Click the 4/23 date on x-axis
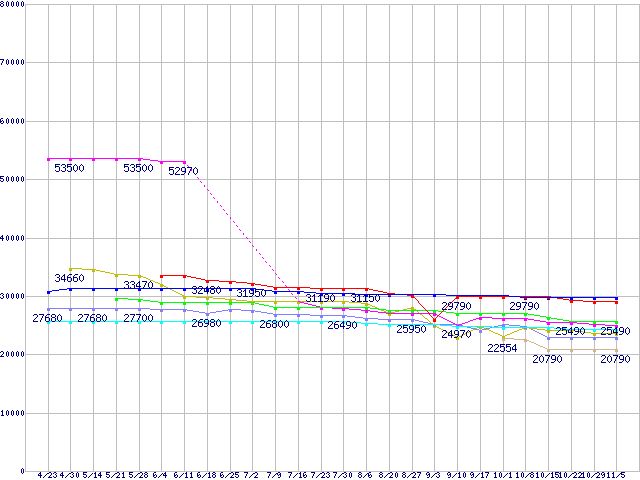640x480 pixels. (x=47, y=475)
